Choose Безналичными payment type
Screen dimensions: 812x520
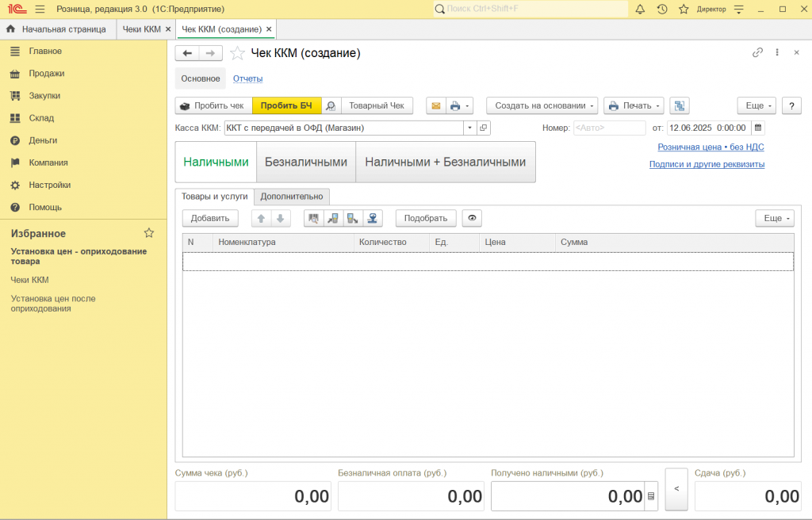tap(306, 162)
